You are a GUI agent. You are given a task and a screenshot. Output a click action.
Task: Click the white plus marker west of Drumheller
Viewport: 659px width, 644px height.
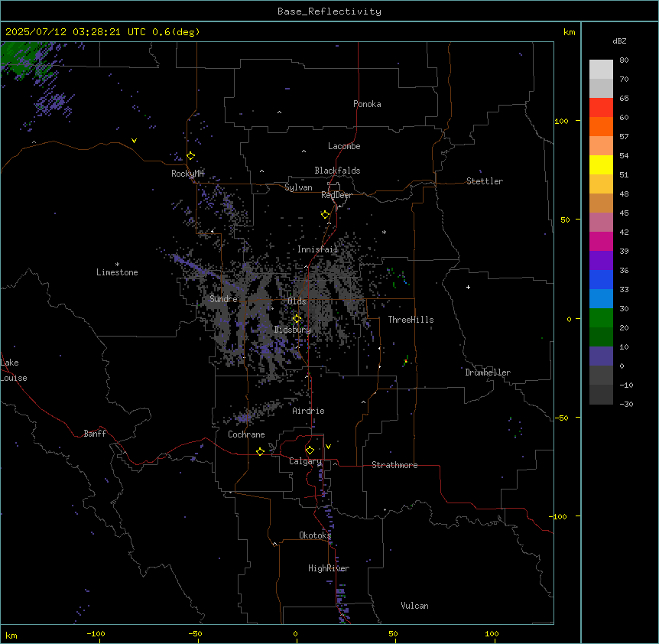click(468, 287)
